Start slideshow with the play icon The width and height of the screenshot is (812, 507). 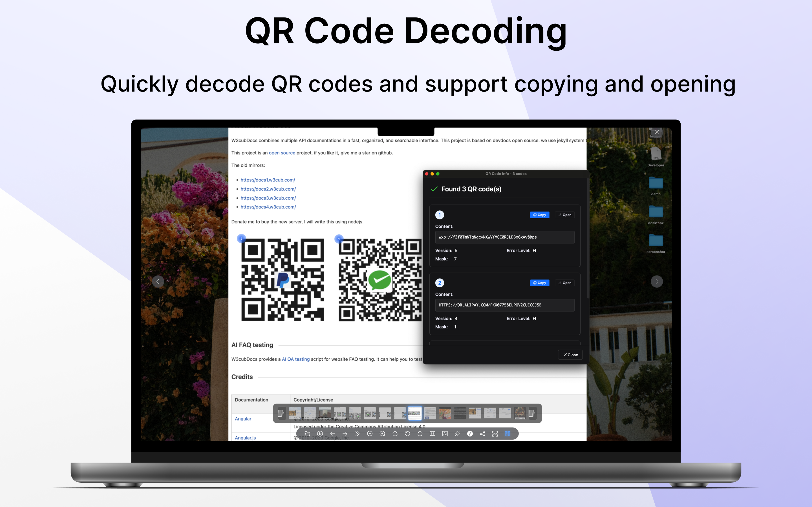tap(320, 433)
